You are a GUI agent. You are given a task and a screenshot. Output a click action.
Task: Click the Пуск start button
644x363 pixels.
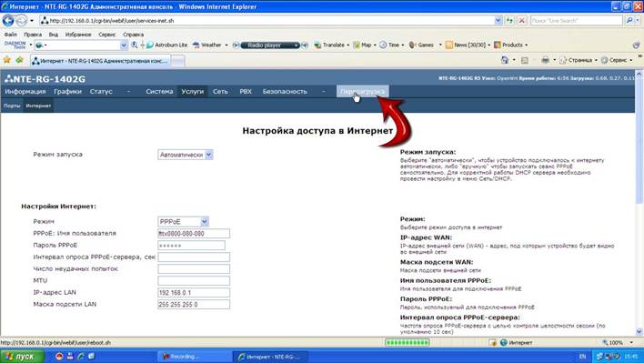pyautogui.click(x=22, y=357)
